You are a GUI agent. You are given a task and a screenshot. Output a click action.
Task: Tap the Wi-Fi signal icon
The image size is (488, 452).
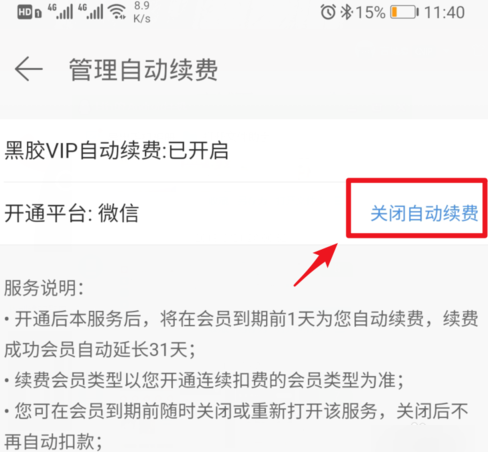(x=118, y=12)
